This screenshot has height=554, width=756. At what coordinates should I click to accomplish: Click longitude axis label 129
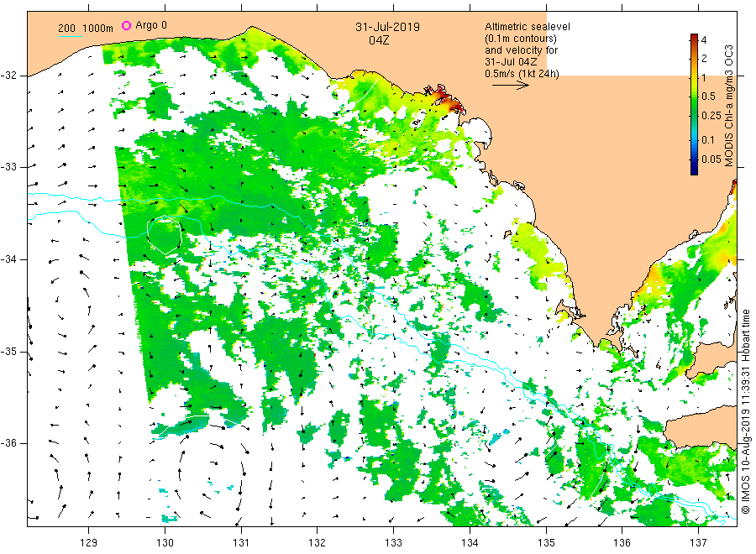(89, 543)
